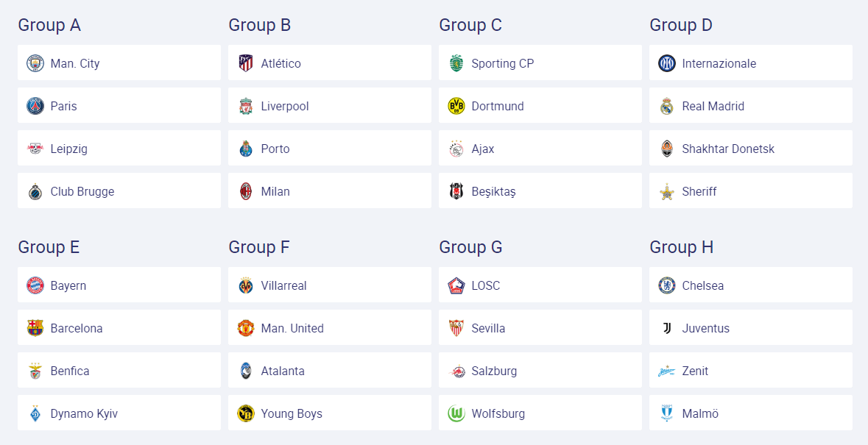868x445 pixels.
Task: Select the Man. United crest
Action: [246, 328]
